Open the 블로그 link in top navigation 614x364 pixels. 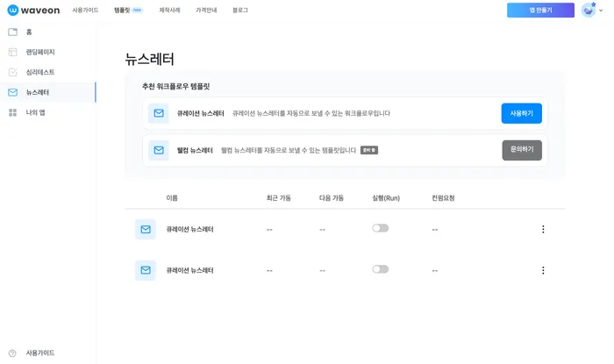pyautogui.click(x=240, y=11)
